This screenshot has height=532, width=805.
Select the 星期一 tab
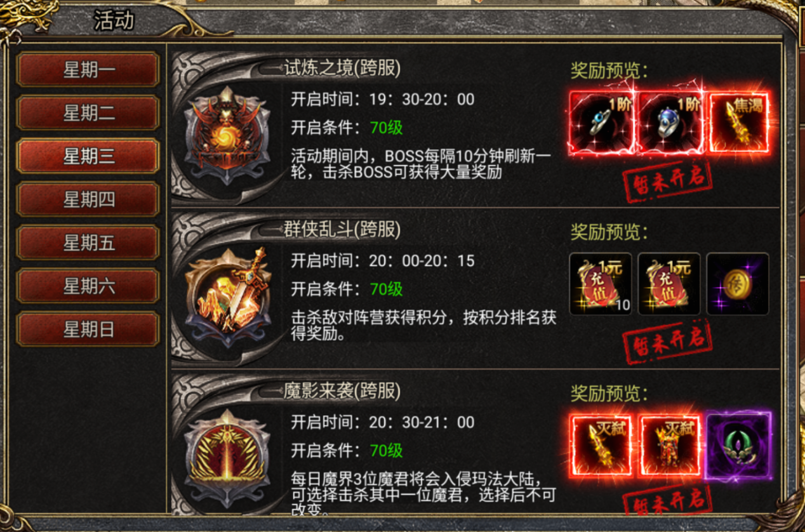click(x=88, y=69)
